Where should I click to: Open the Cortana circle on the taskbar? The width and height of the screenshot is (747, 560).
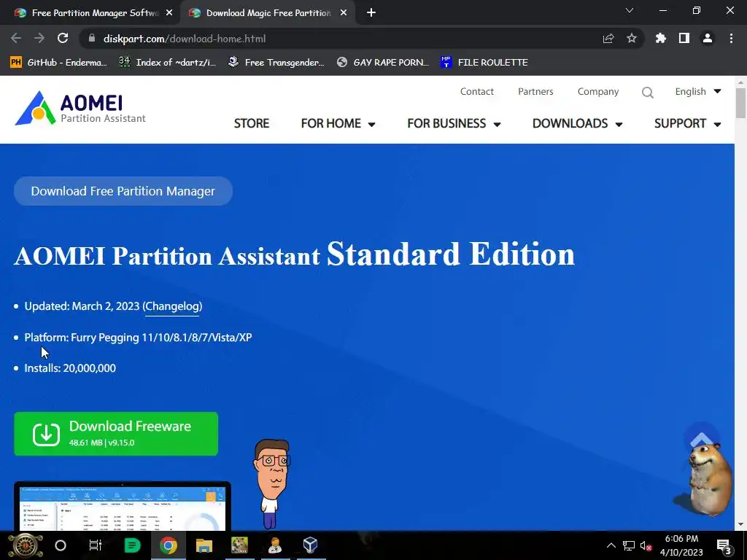[x=61, y=545]
